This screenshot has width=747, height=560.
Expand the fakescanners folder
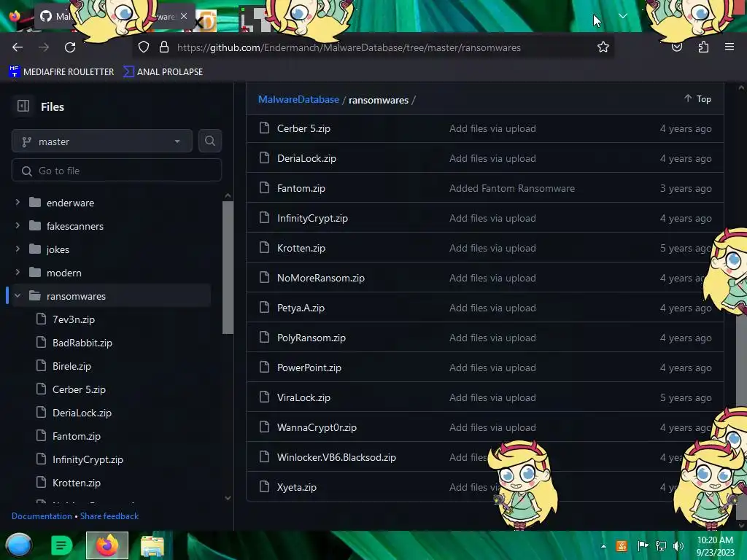[x=18, y=225]
